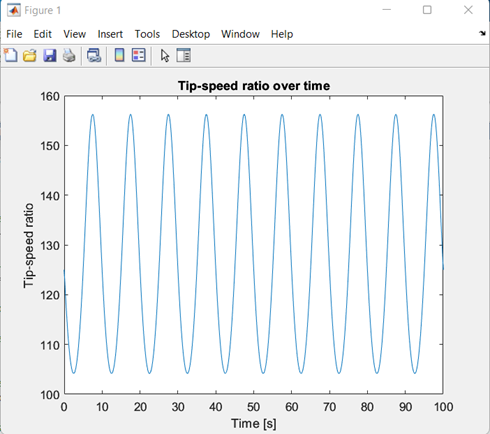Viewport: 490px width, 434px height.
Task: Open the View menu
Action: (x=75, y=34)
